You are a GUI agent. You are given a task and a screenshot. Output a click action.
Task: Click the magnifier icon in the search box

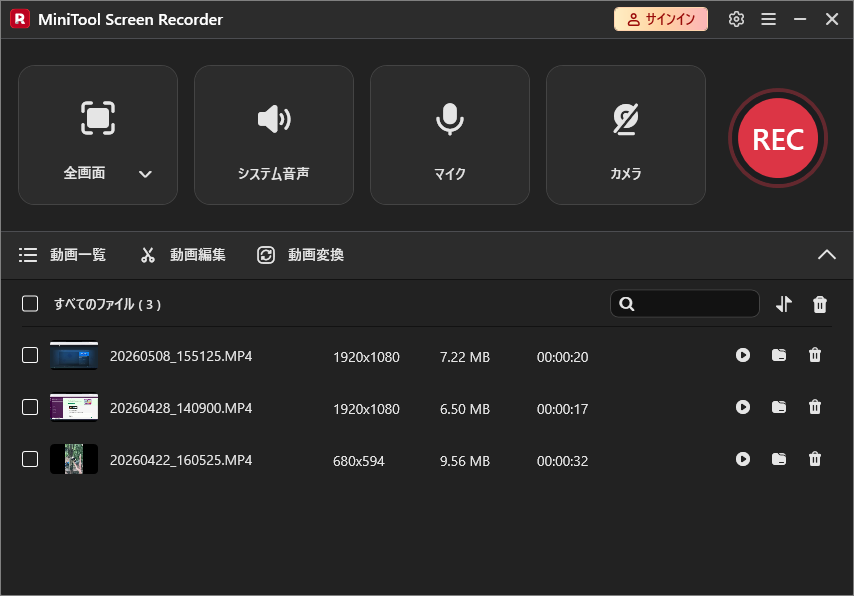pos(627,304)
